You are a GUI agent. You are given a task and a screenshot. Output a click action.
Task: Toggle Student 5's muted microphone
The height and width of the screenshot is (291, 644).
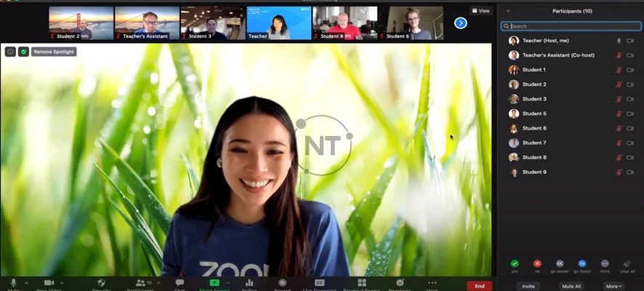pyautogui.click(x=619, y=113)
